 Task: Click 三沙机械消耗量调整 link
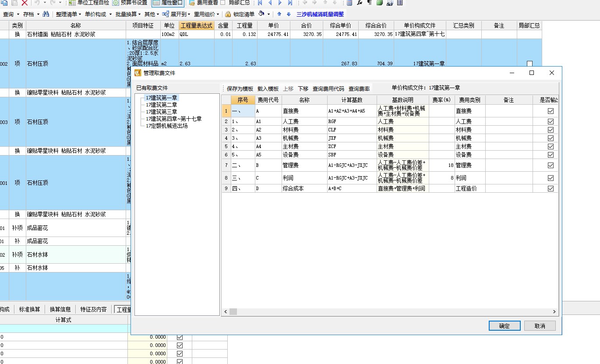coord(320,14)
